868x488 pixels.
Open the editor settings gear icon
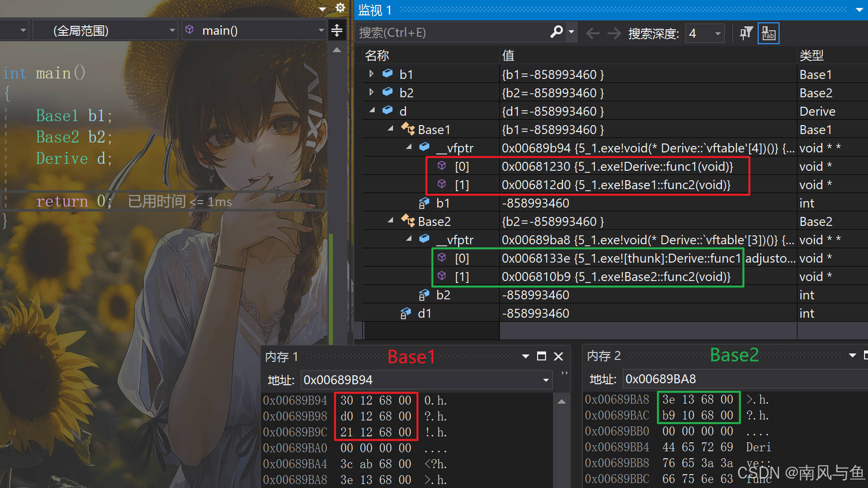click(340, 7)
